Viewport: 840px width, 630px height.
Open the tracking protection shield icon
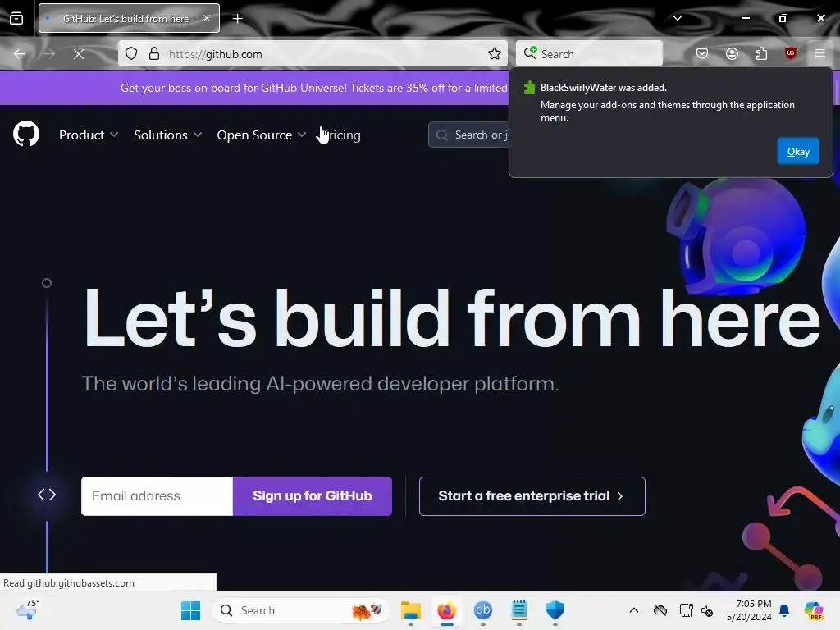(x=131, y=53)
